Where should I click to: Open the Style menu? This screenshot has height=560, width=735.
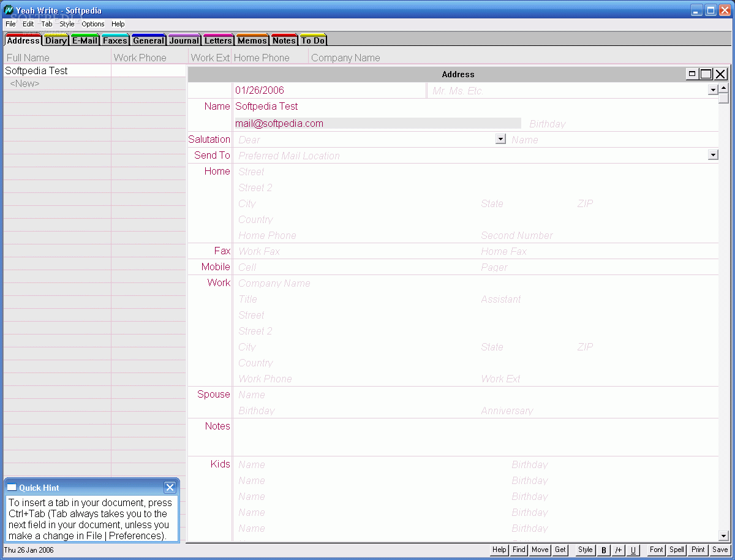67,24
